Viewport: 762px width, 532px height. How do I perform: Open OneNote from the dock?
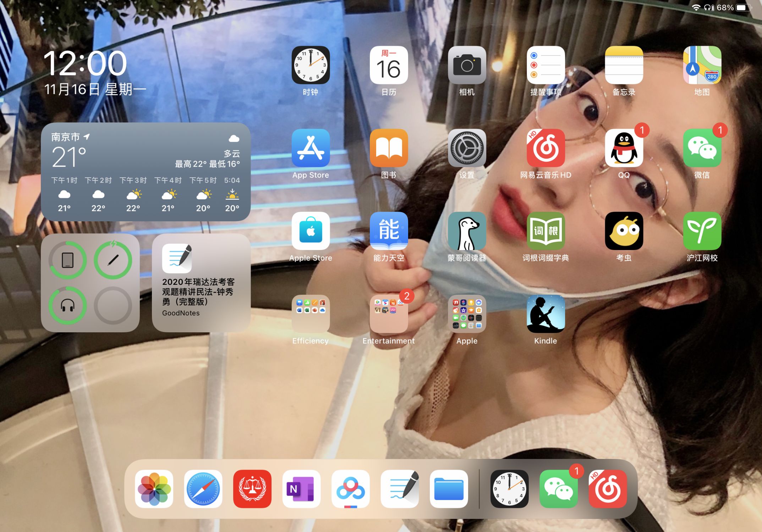pyautogui.click(x=301, y=489)
